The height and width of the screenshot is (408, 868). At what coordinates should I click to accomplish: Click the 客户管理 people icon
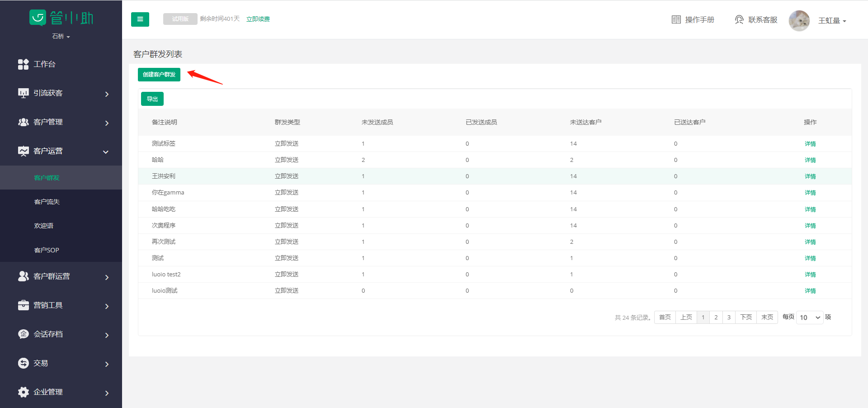pyautogui.click(x=24, y=122)
